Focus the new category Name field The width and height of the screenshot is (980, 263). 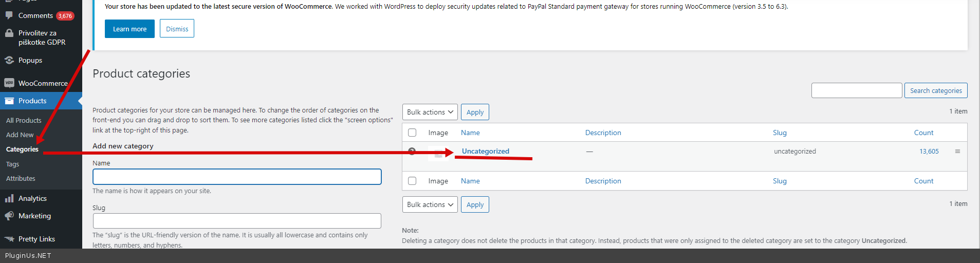tap(237, 177)
